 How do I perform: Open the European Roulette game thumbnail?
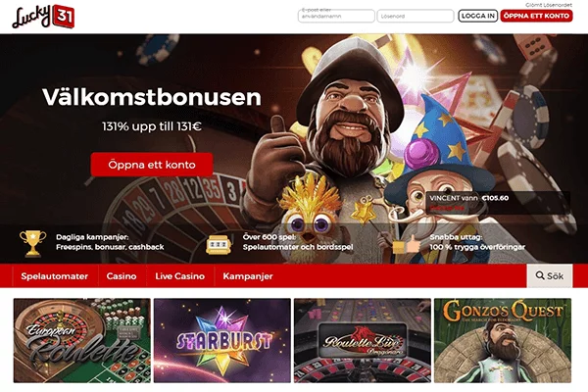click(82, 340)
